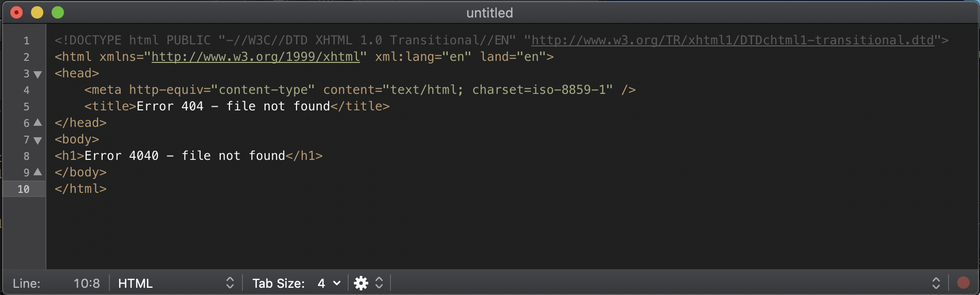Change the Tab Size setting
The image size is (980, 295).
pos(296,283)
